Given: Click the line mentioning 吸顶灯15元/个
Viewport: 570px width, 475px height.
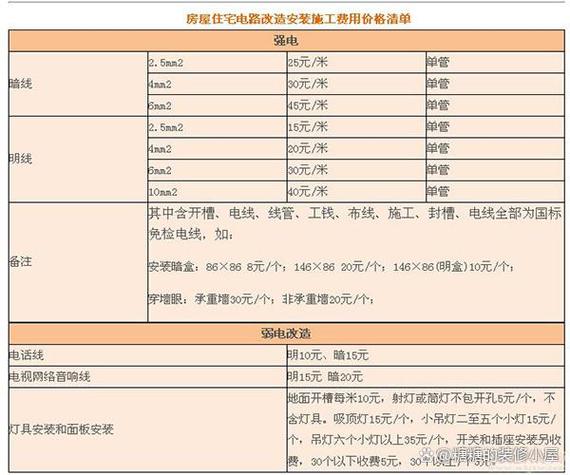Looking at the screenshot, I should [422, 419].
